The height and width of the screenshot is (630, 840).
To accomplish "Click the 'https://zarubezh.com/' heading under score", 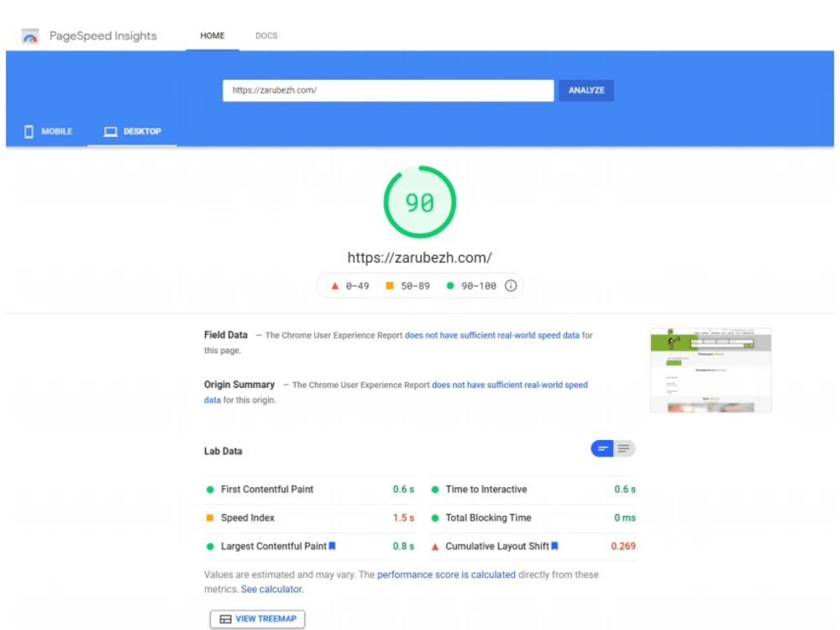I will coord(419,258).
